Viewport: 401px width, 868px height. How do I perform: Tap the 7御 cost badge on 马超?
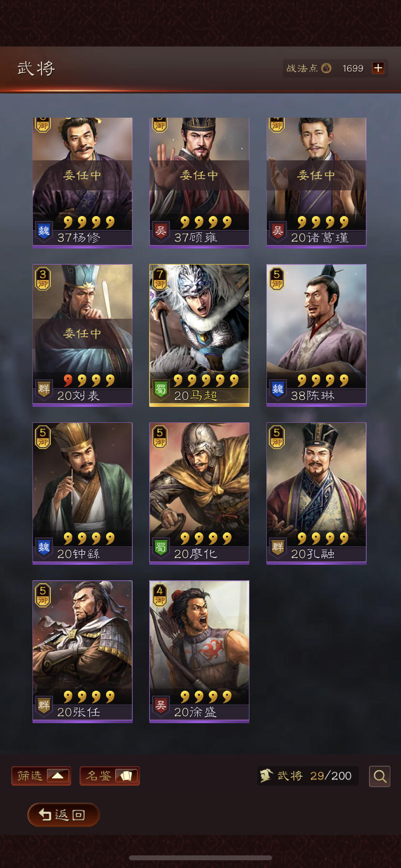click(x=160, y=279)
